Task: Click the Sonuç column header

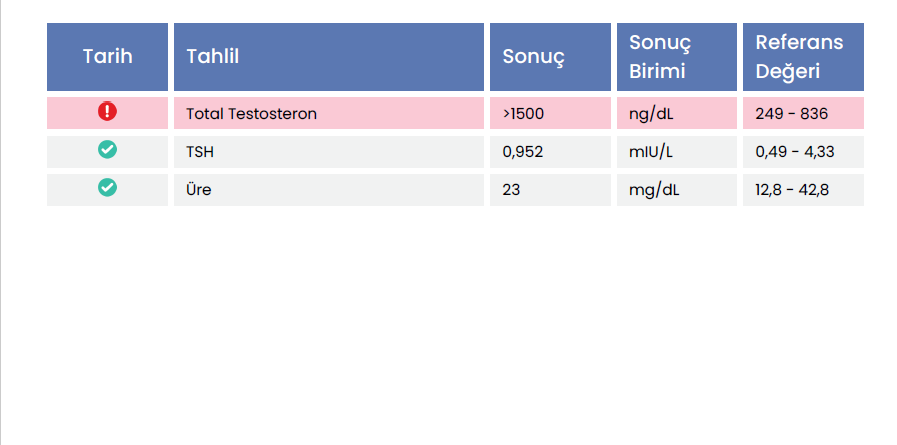Action: click(x=534, y=57)
